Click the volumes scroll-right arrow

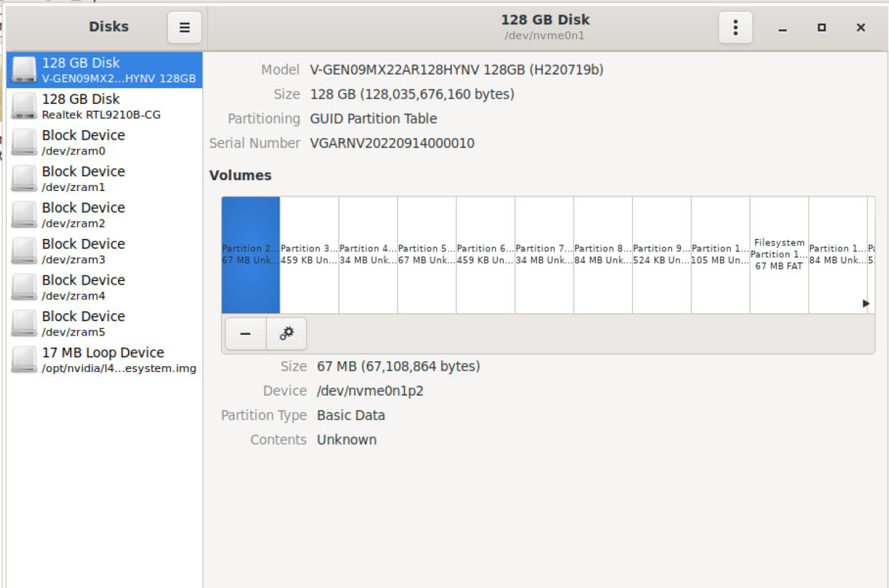click(x=866, y=303)
